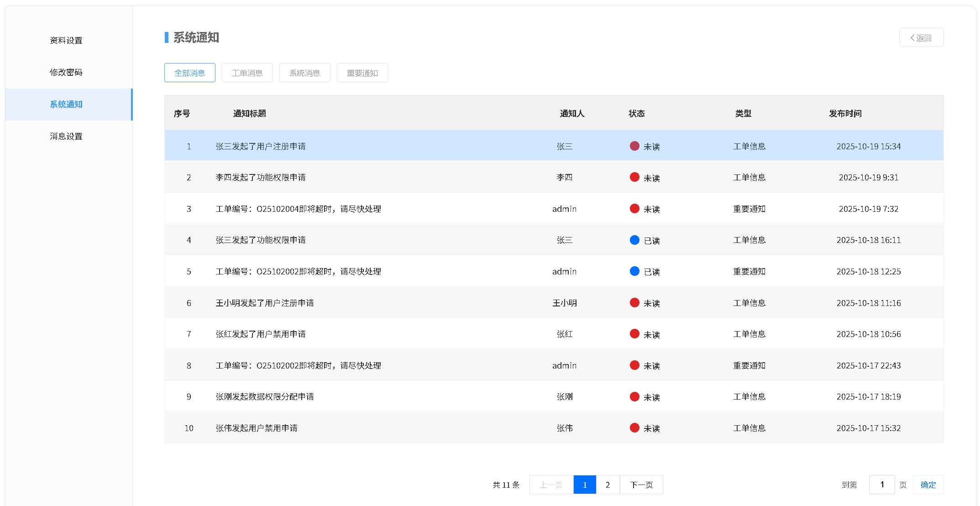Viewport: 980px width, 506px height.
Task: Go to 消息设置 sidebar item
Action: click(66, 136)
